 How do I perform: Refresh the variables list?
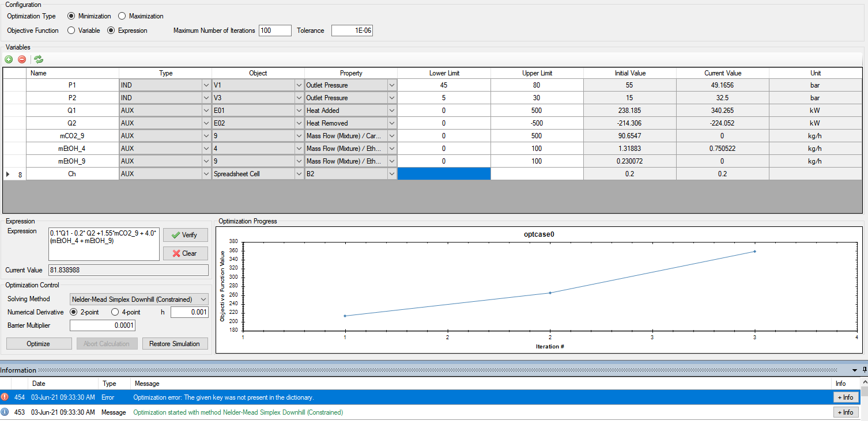point(38,59)
